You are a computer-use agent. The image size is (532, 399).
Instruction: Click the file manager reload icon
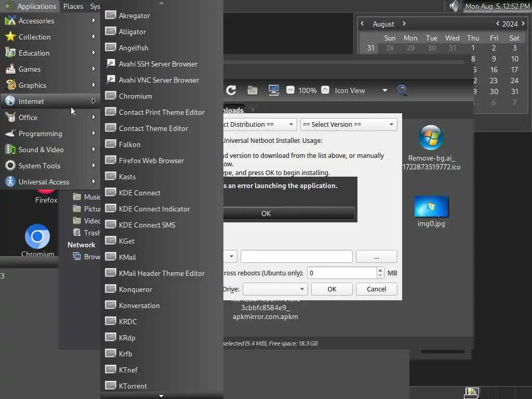pyautogui.click(x=231, y=90)
